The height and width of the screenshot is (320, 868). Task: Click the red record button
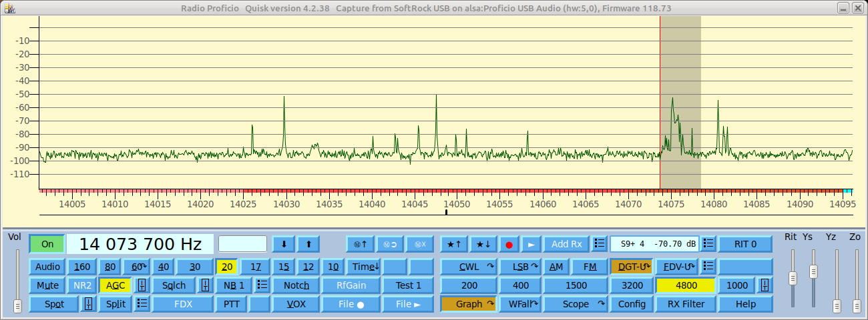coord(509,244)
